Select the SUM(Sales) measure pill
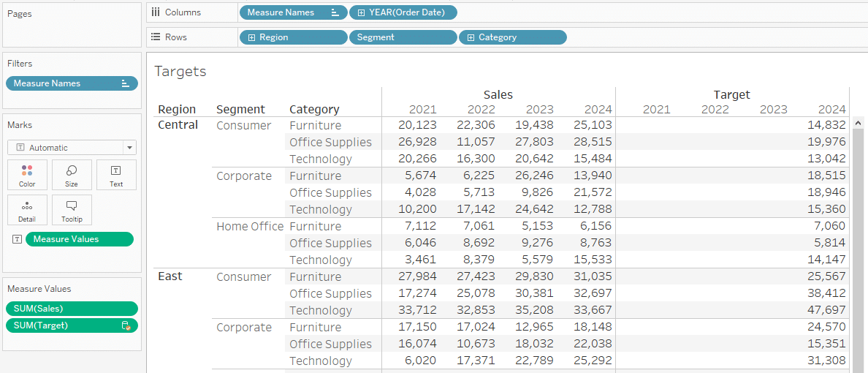Viewport: 868px width, 373px height. [72, 309]
